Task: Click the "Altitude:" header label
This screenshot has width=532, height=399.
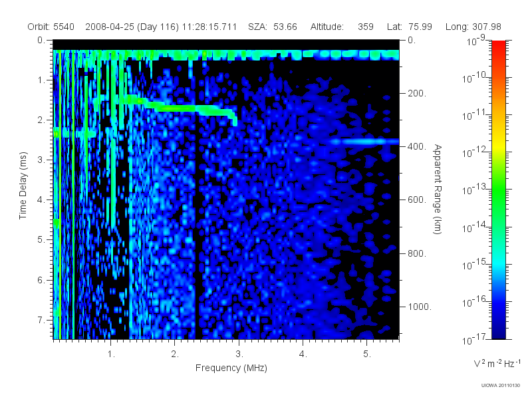Action: [x=327, y=27]
